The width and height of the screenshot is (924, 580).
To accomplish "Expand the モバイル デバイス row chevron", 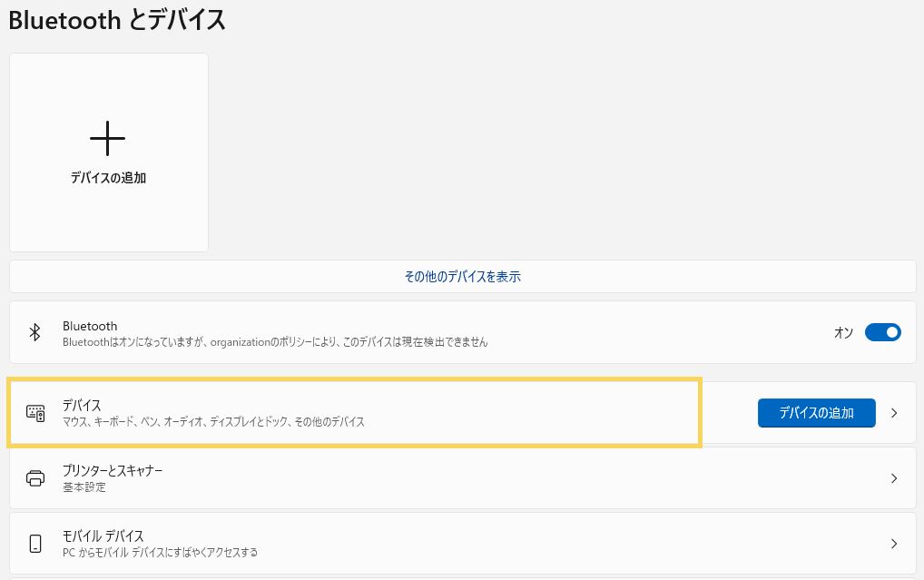I will pos(894,544).
